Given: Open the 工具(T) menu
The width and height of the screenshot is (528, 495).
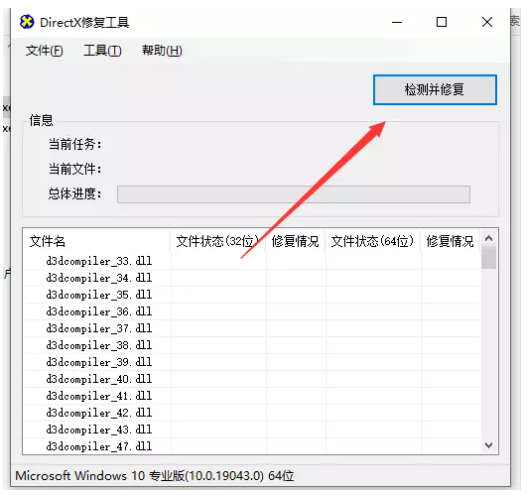Looking at the screenshot, I should coord(102,51).
